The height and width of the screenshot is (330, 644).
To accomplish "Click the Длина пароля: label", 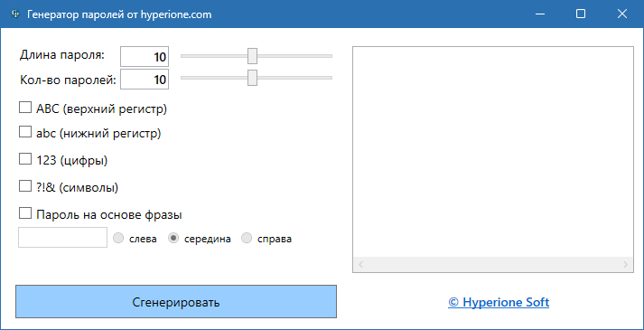I will pos(62,54).
